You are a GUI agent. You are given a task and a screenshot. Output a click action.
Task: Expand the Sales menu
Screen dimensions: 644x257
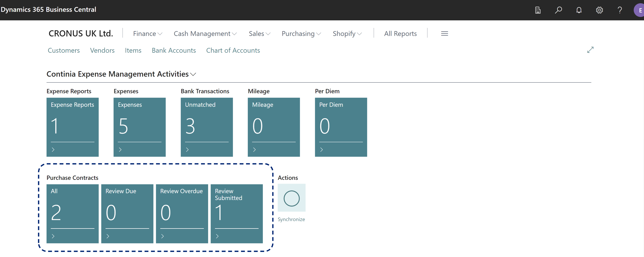pyautogui.click(x=260, y=33)
